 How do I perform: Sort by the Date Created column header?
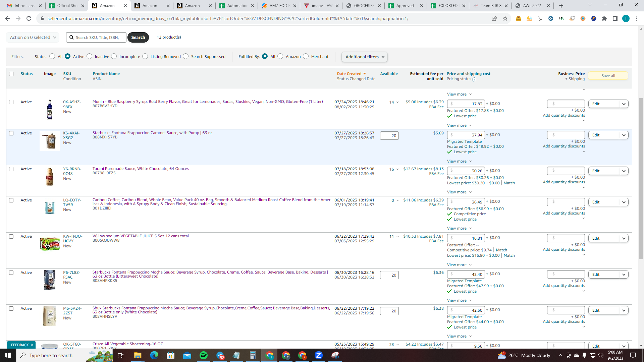point(351,74)
